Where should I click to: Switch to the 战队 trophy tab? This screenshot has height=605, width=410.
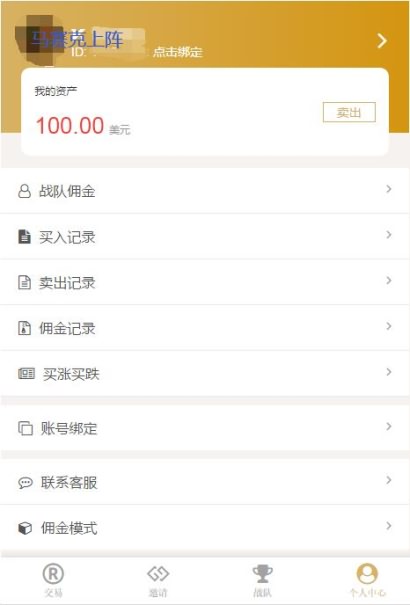point(263,581)
